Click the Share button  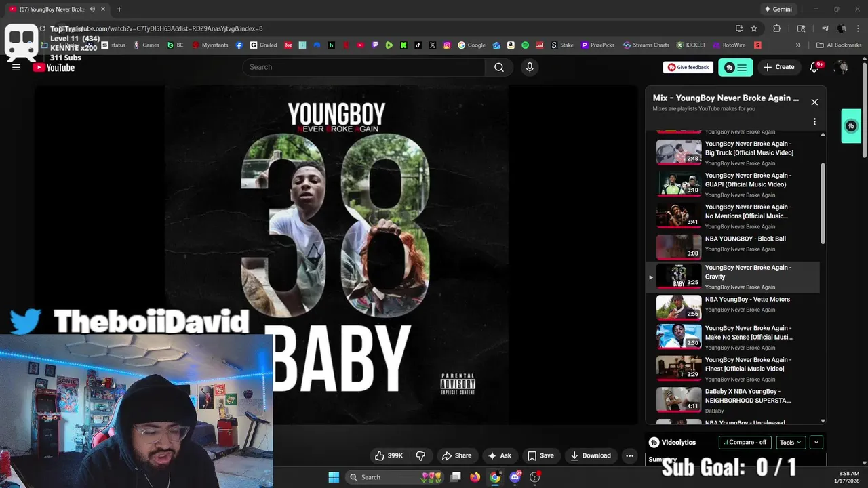tap(456, 455)
